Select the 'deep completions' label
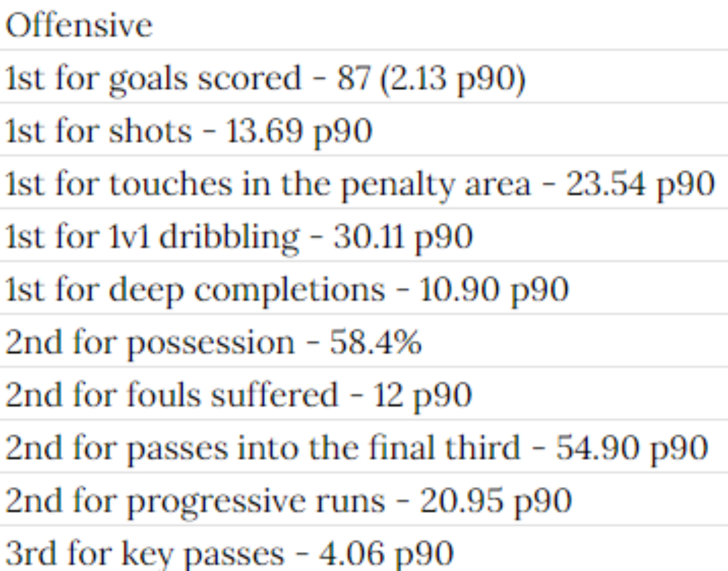Image resolution: width=728 pixels, height=571 pixels. pyautogui.click(x=247, y=291)
